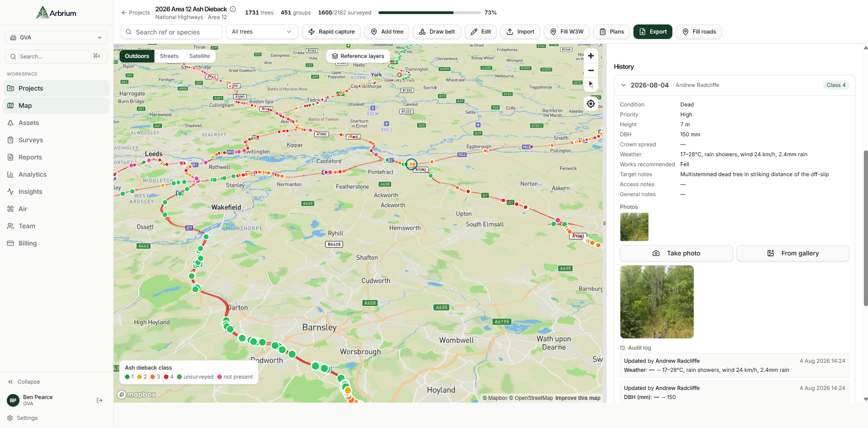Collapse the sidebar
868x428 pixels.
(24, 382)
